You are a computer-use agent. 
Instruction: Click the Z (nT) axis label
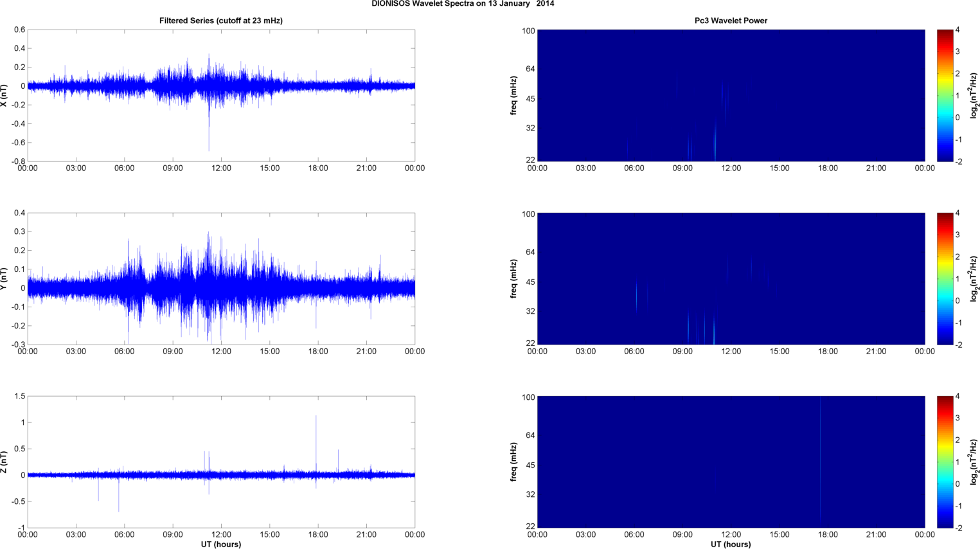click(x=4, y=462)
